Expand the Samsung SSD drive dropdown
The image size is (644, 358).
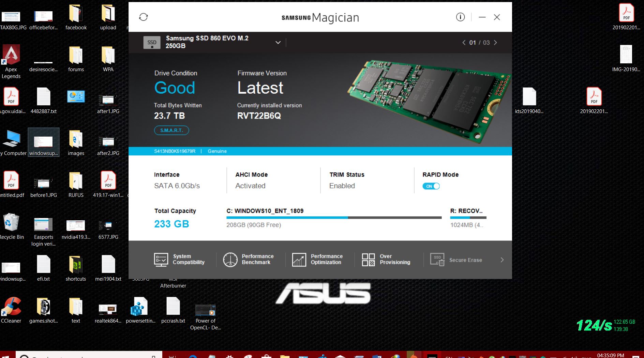point(278,43)
